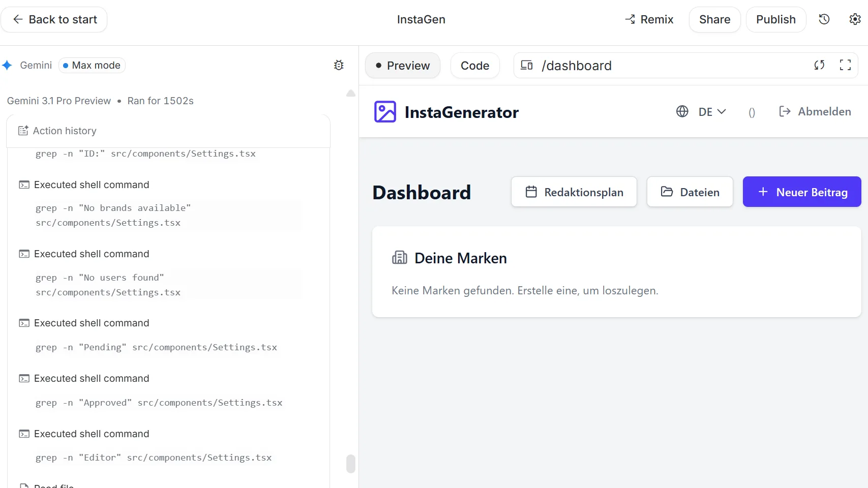The height and width of the screenshot is (488, 868).
Task: Toggle Max mode chip
Action: pyautogui.click(x=92, y=65)
